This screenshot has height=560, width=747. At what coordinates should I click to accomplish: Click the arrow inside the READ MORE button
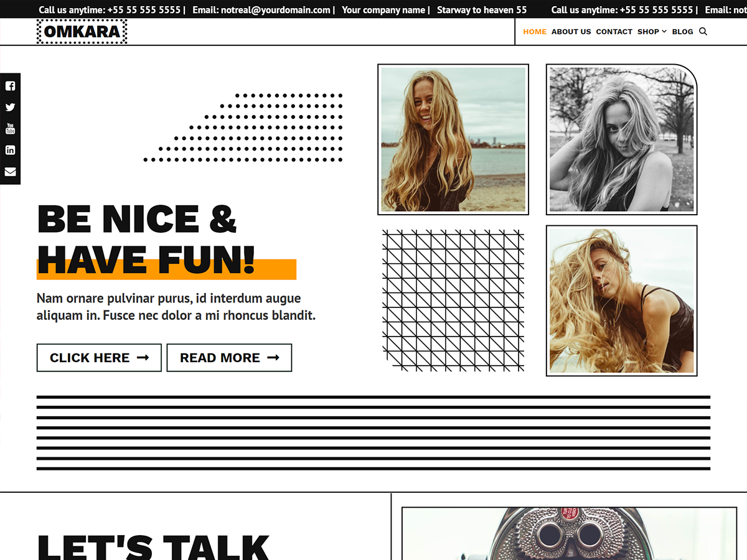pyautogui.click(x=272, y=357)
